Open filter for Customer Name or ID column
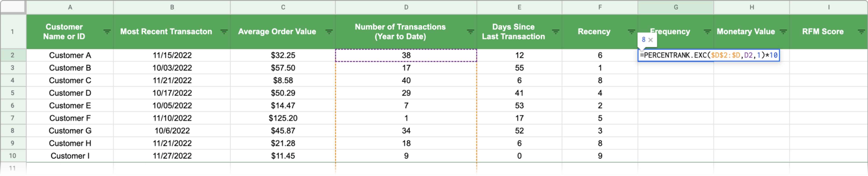This screenshot has width=868, height=176. pos(107,32)
